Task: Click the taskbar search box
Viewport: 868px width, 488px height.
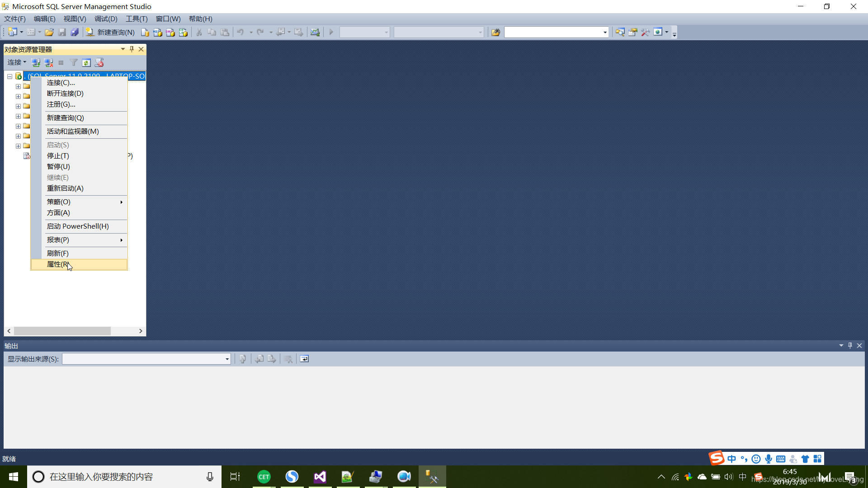Action: [124, 477]
